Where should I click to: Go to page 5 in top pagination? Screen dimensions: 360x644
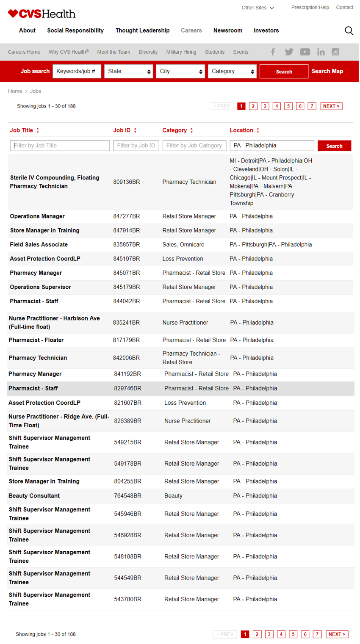point(288,106)
